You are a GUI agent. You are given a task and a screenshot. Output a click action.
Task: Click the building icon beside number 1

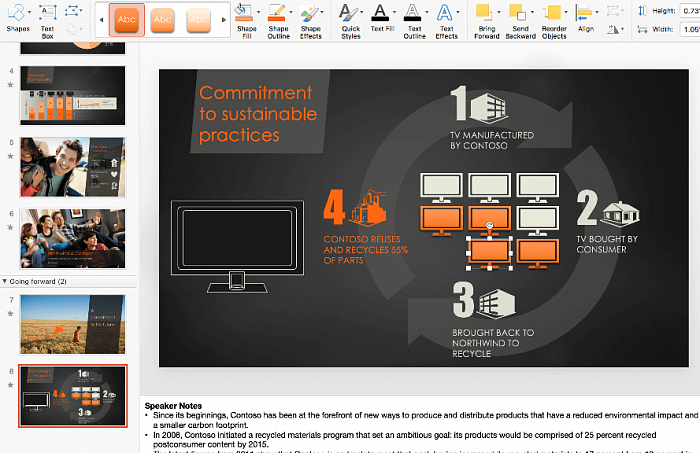pos(489,108)
